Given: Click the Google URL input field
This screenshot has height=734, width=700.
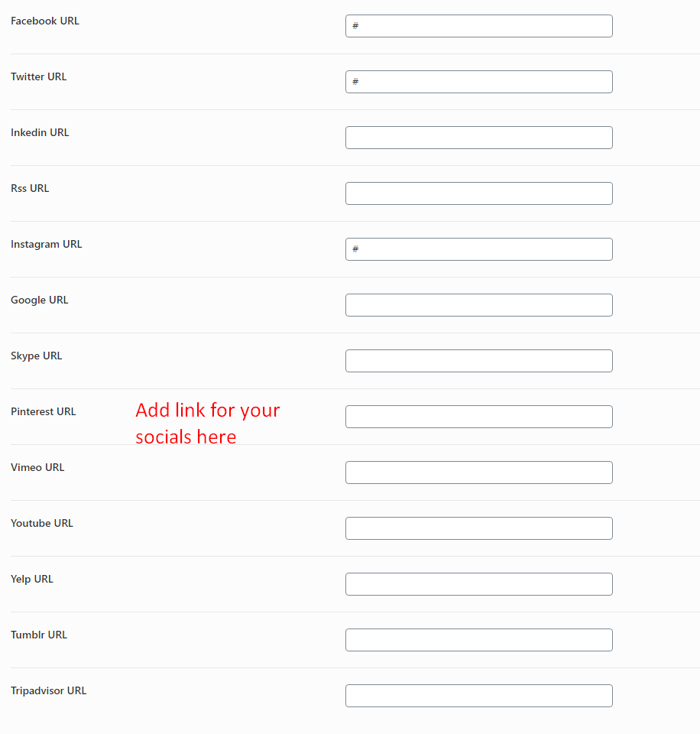Looking at the screenshot, I should pos(478,305).
